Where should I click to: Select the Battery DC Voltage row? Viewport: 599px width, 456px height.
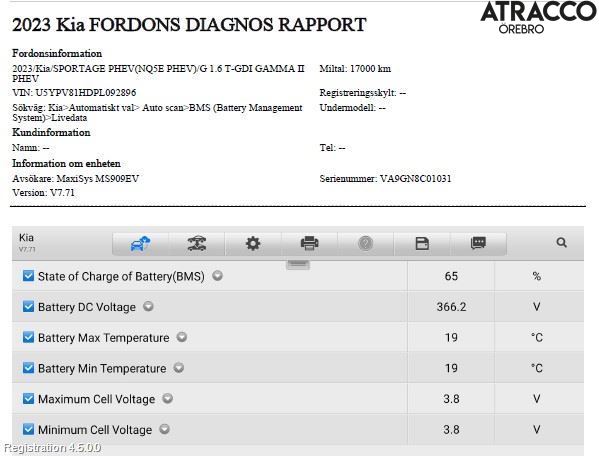[298, 307]
